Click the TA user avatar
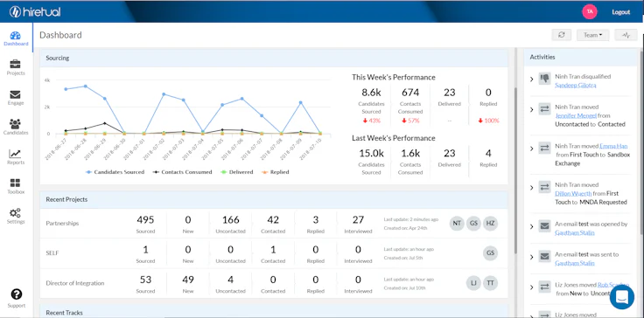644x318 pixels. pyautogui.click(x=590, y=11)
